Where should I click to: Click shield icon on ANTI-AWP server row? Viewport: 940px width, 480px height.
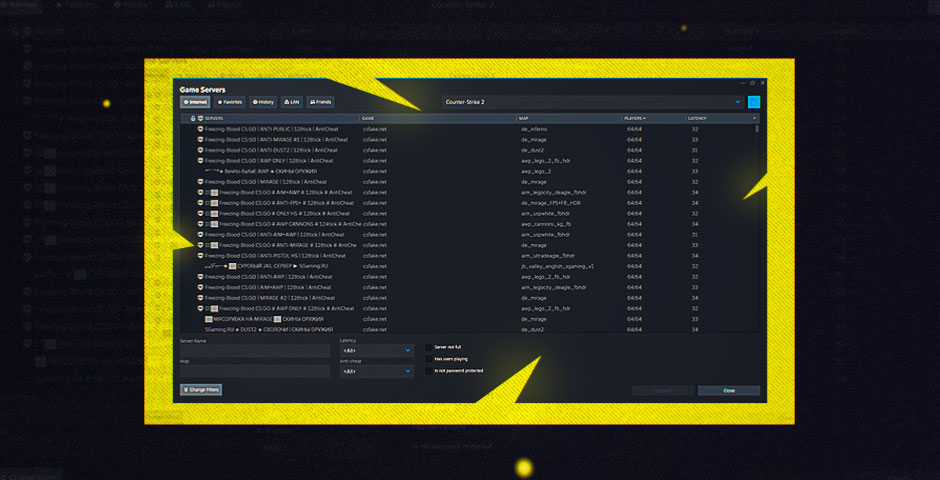(200, 277)
